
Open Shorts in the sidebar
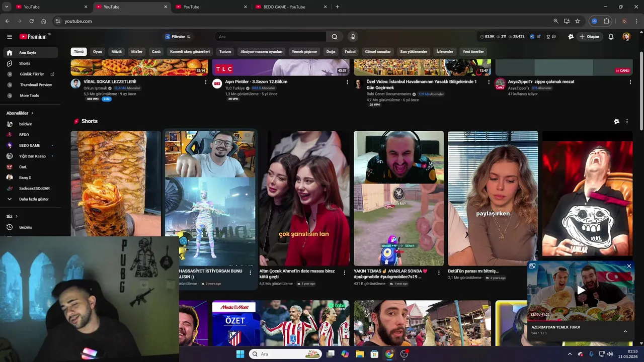click(30, 63)
